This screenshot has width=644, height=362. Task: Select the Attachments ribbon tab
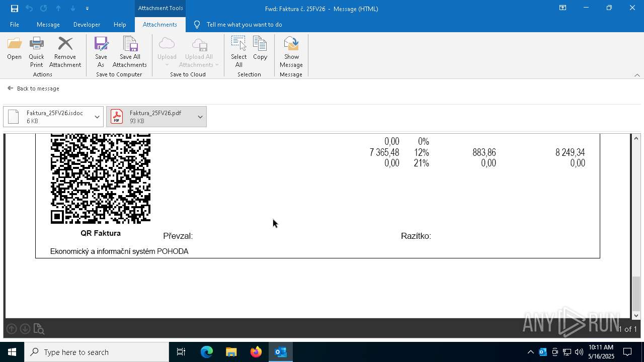[159, 25]
